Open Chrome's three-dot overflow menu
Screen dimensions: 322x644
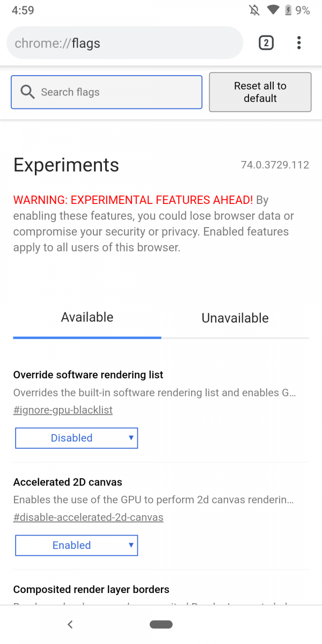coord(299,43)
